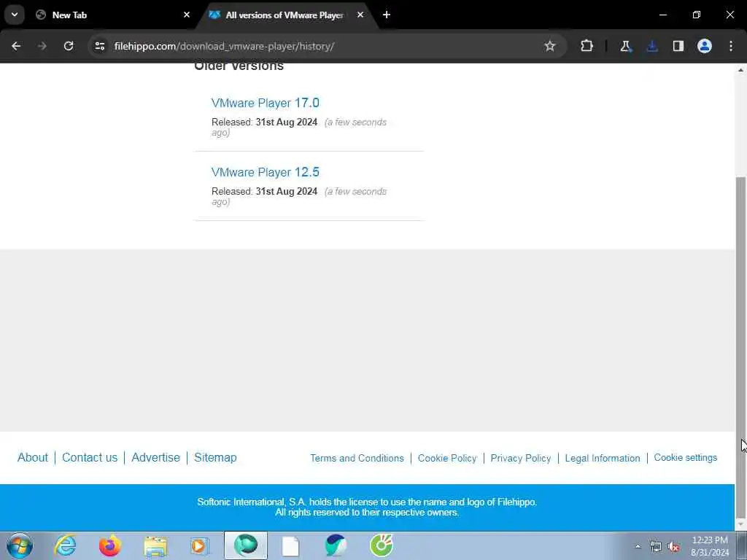Open the browser Extensions puzzle icon
Screen dimensions: 747x560
(x=587, y=46)
